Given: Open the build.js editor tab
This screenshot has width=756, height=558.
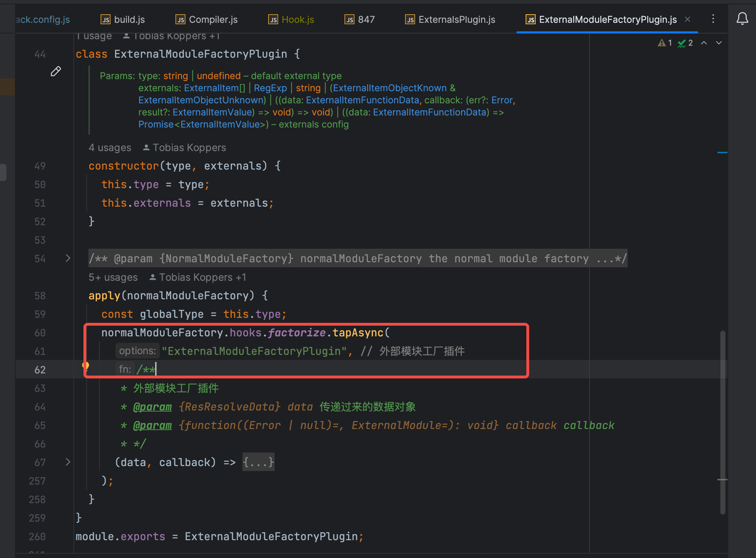Looking at the screenshot, I should tap(129, 19).
